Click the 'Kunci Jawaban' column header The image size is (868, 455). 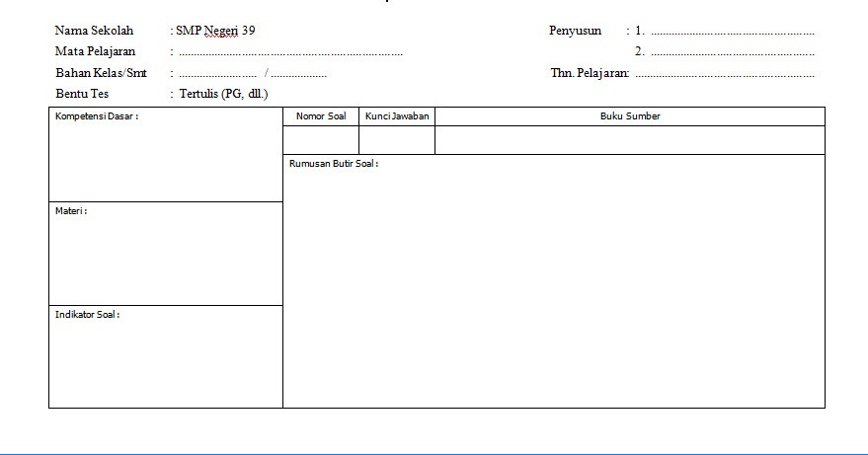click(397, 116)
